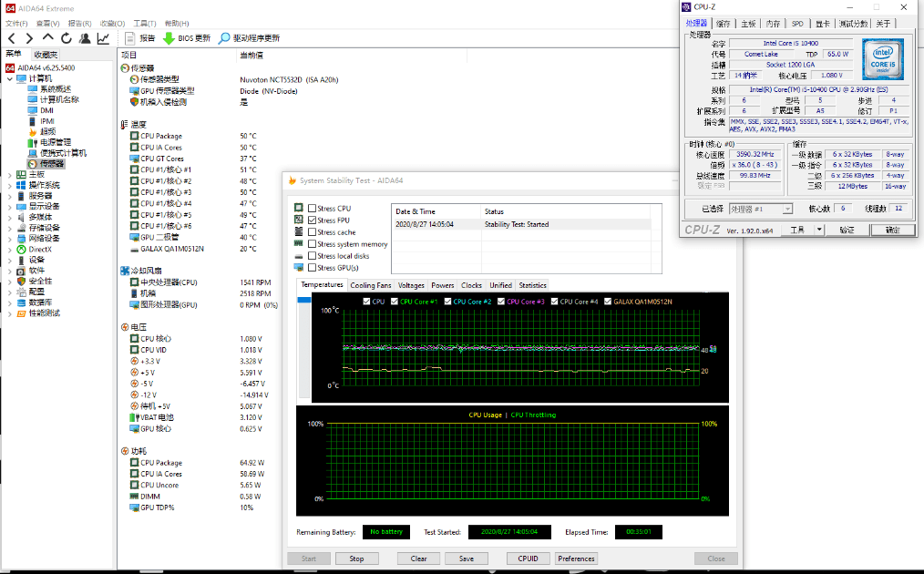Click the Save button
Viewport: 924px width, 574px height.
(467, 559)
